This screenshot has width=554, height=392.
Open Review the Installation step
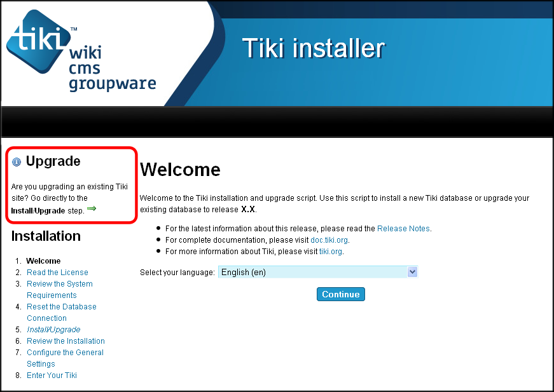click(x=66, y=341)
